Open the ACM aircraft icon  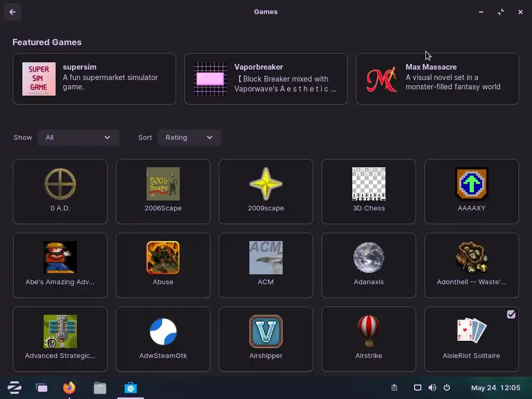tap(265, 258)
